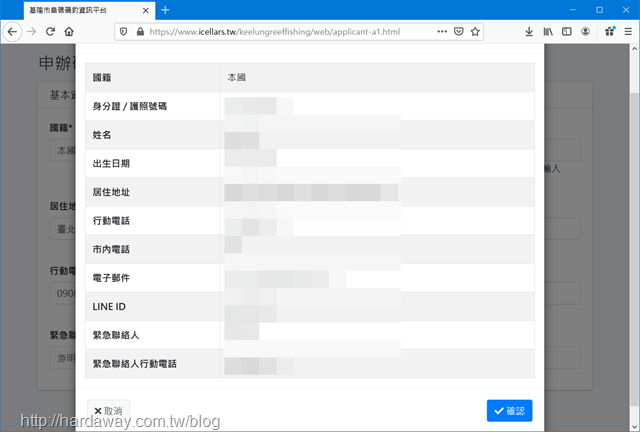The width and height of the screenshot is (640, 432).
Task: Select the 居住地址 row label
Action: pyautogui.click(x=111, y=192)
